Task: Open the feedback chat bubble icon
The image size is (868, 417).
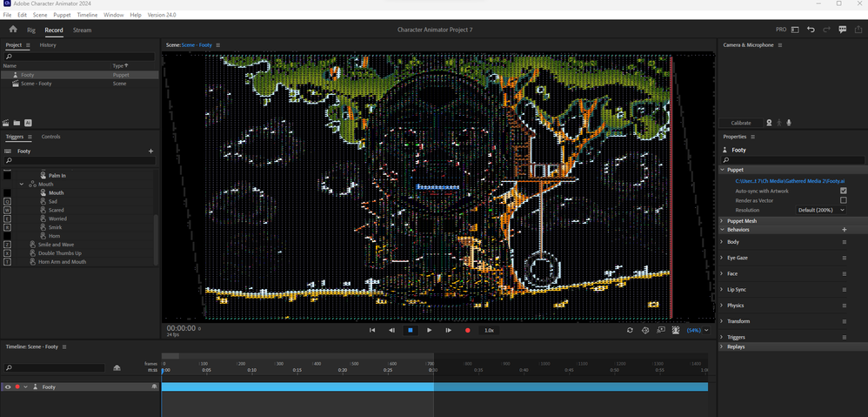Action: [x=843, y=30]
